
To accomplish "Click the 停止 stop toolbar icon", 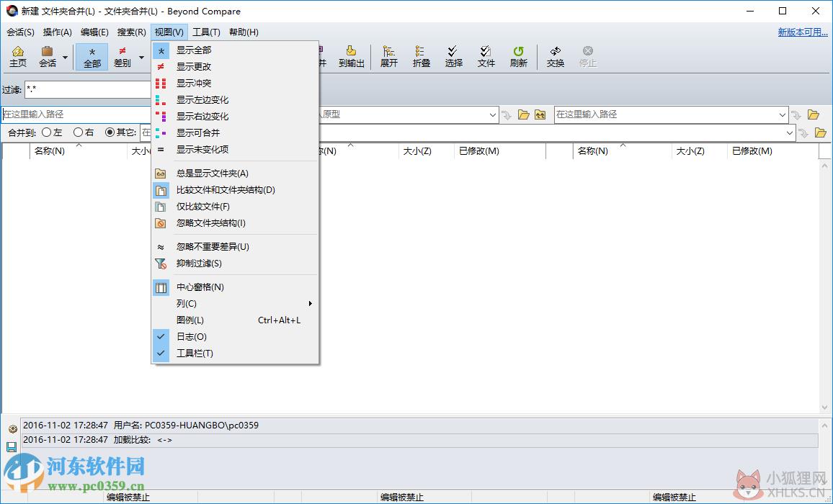I will point(587,56).
